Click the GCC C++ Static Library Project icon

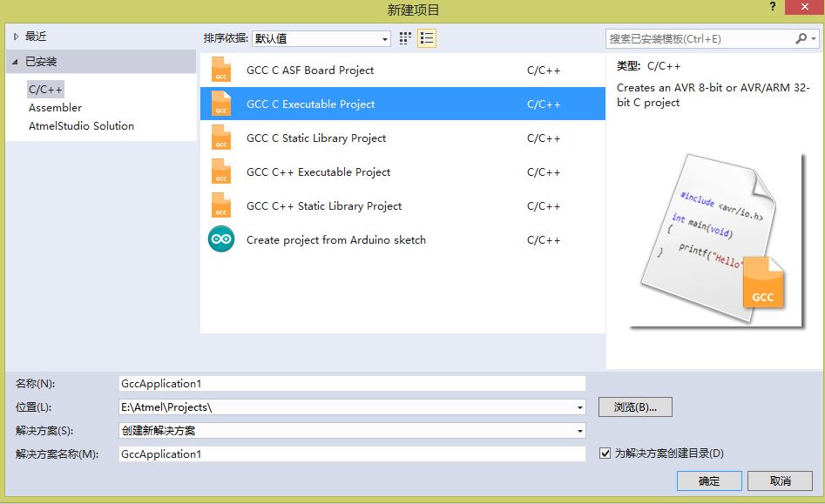pos(221,205)
